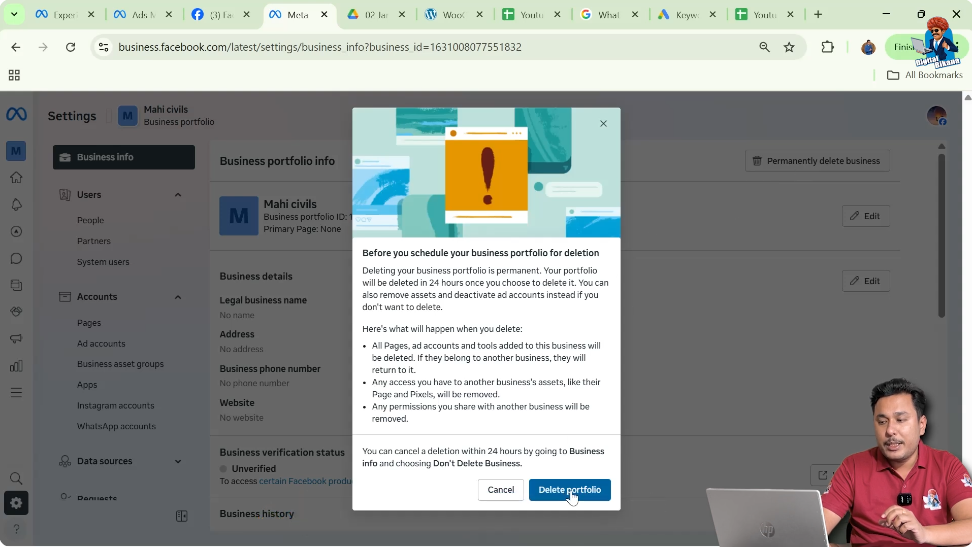Collapse the Accounts section

178,297
